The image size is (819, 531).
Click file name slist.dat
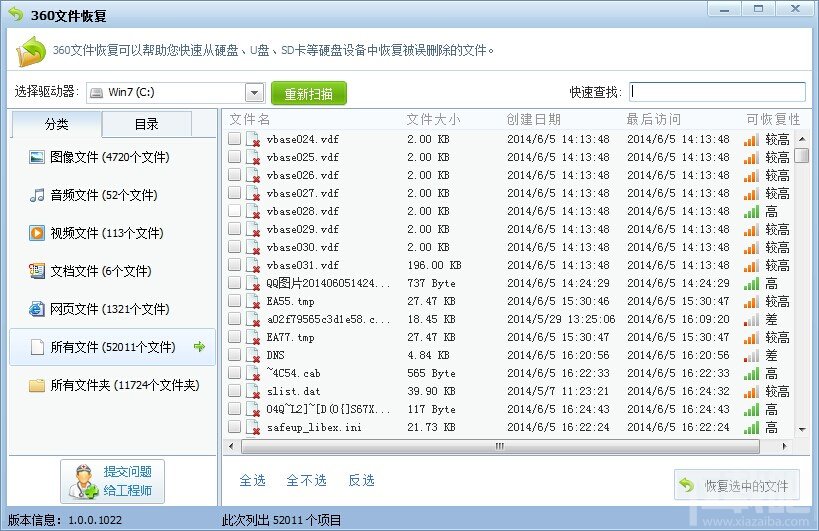click(293, 391)
